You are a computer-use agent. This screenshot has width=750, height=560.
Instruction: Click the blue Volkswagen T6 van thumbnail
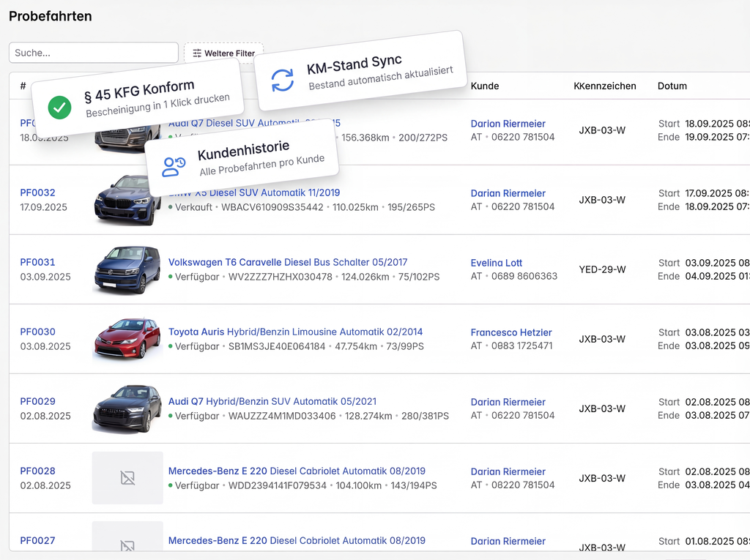pos(127,269)
